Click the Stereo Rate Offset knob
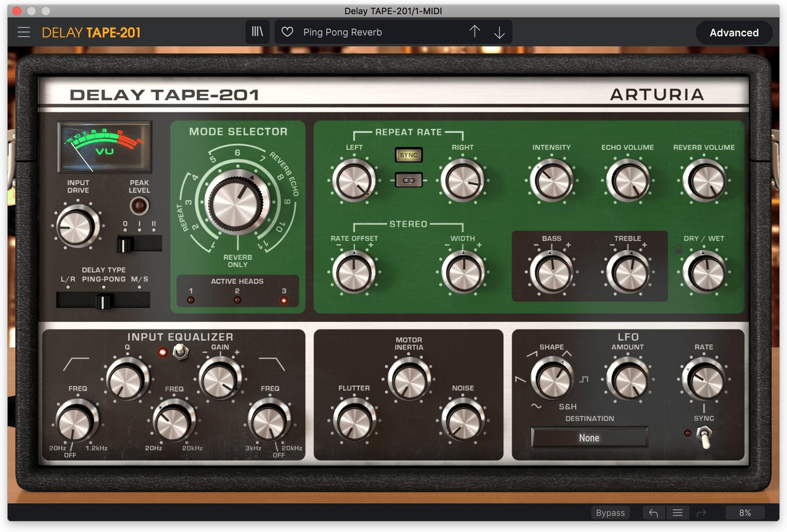Image resolution: width=787 pixels, height=532 pixels. click(x=354, y=272)
